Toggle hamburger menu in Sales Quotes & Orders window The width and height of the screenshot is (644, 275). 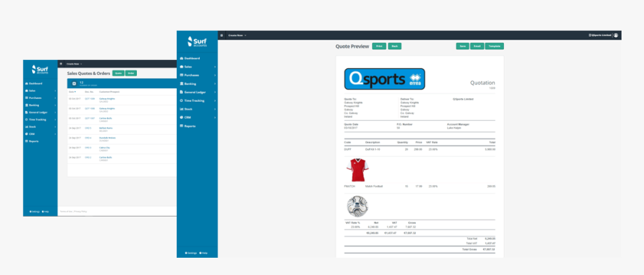tap(61, 64)
